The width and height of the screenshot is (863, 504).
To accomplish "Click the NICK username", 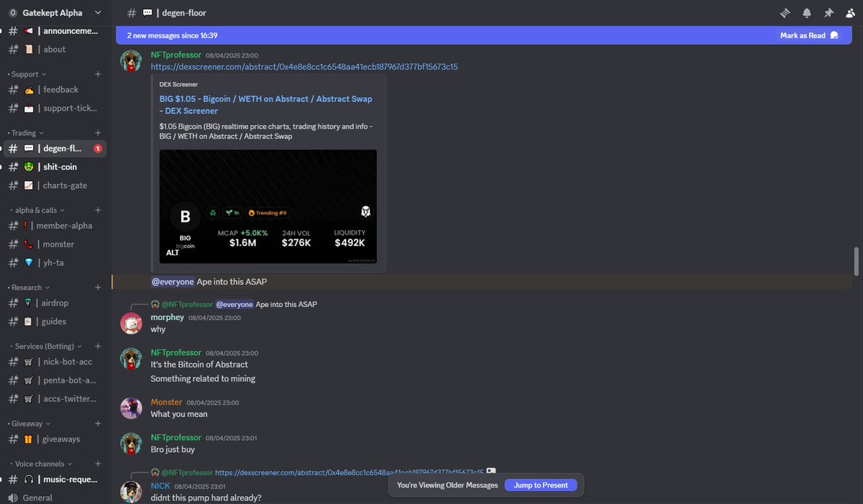I will tap(160, 486).
